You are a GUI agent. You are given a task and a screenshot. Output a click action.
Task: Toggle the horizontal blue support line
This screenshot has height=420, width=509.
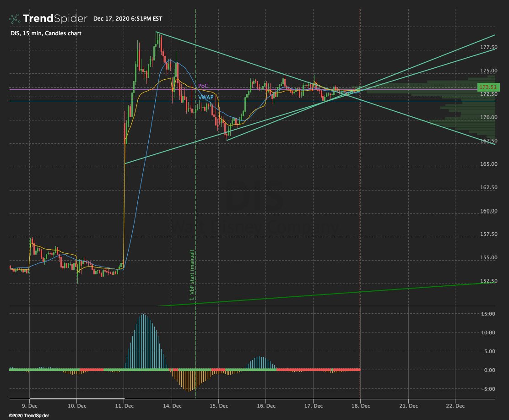click(x=69, y=100)
